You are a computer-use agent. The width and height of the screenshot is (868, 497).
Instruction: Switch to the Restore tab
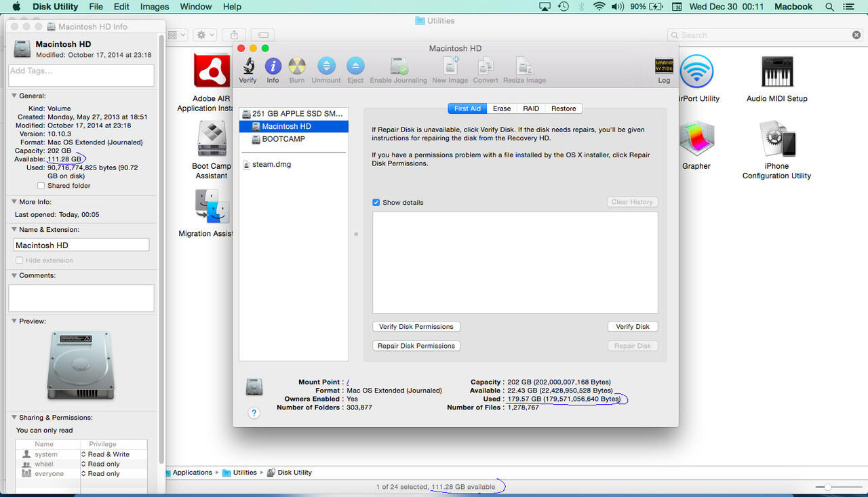564,108
